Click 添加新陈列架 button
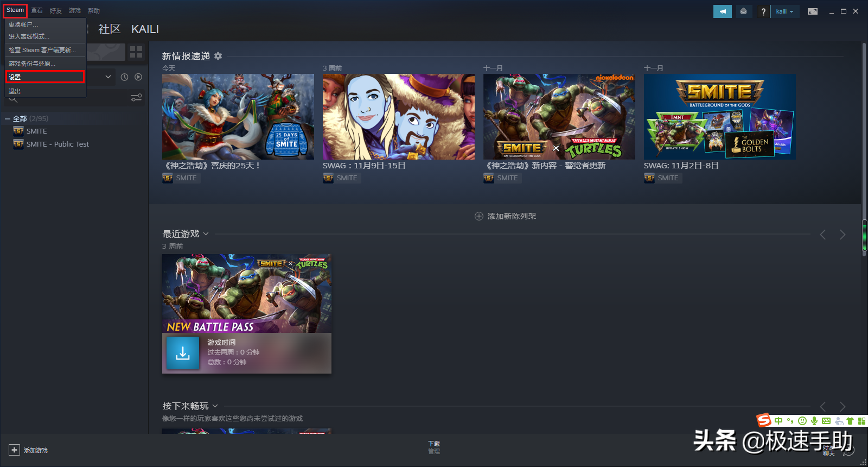The width and height of the screenshot is (868, 467). pos(505,216)
